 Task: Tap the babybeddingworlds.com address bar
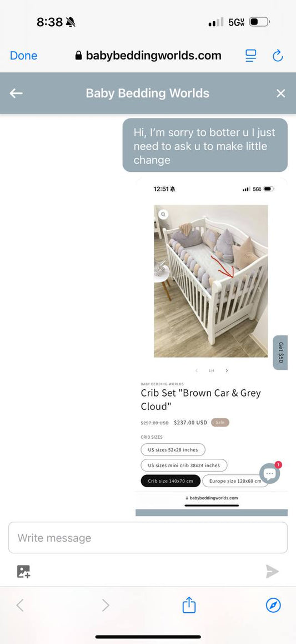tap(148, 56)
